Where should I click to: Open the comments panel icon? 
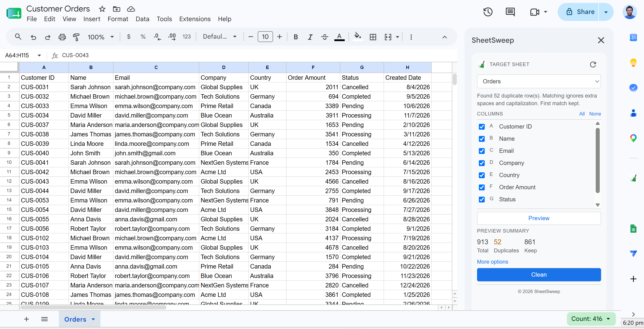(x=510, y=12)
